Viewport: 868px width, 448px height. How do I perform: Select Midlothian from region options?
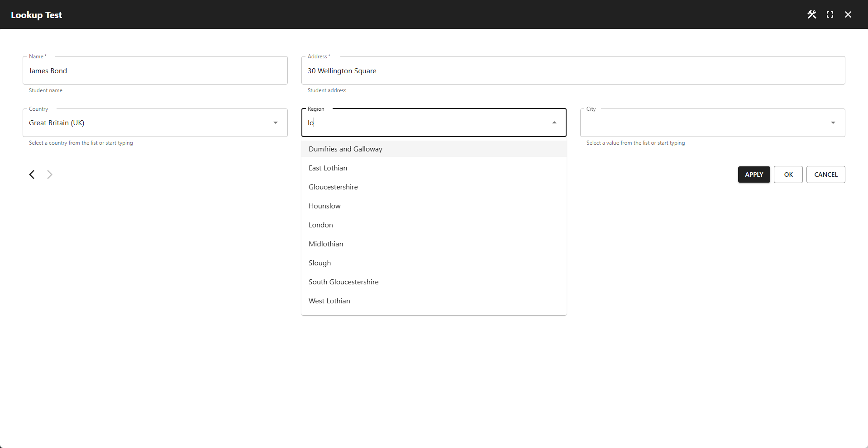point(326,244)
